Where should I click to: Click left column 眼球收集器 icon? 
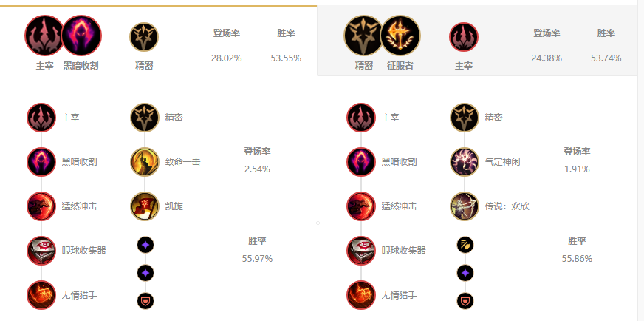point(41,251)
